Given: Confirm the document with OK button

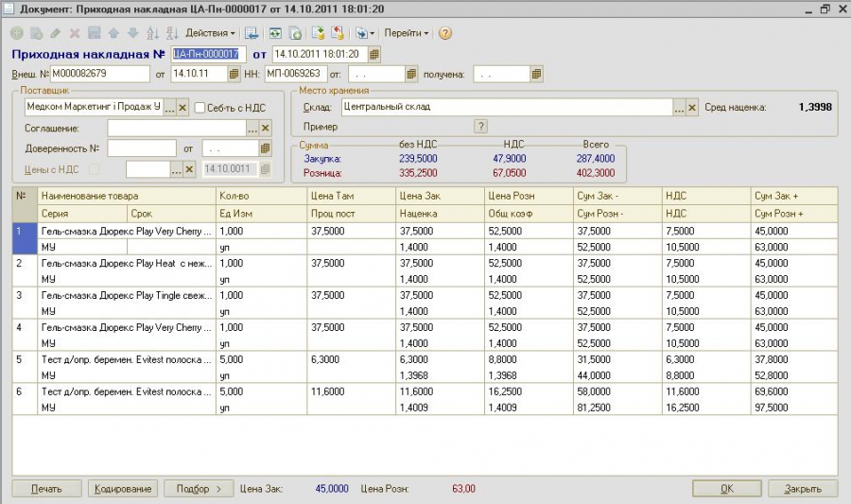Looking at the screenshot, I should [727, 489].
